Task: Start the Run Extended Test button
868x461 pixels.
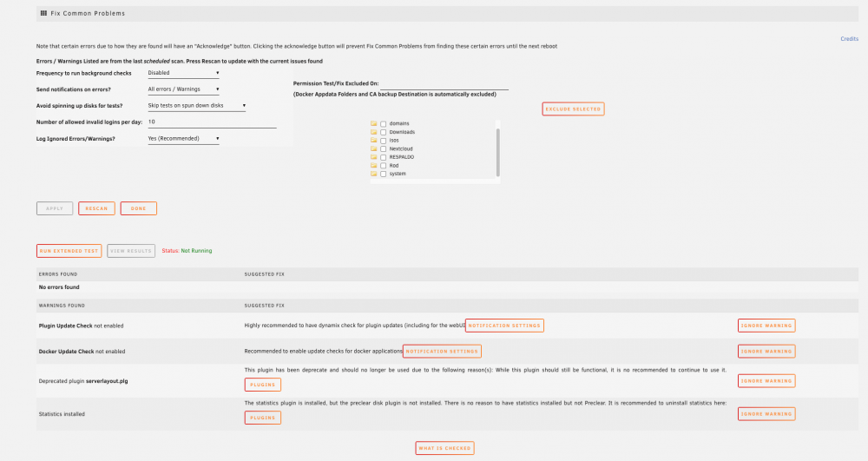Action: (x=69, y=251)
